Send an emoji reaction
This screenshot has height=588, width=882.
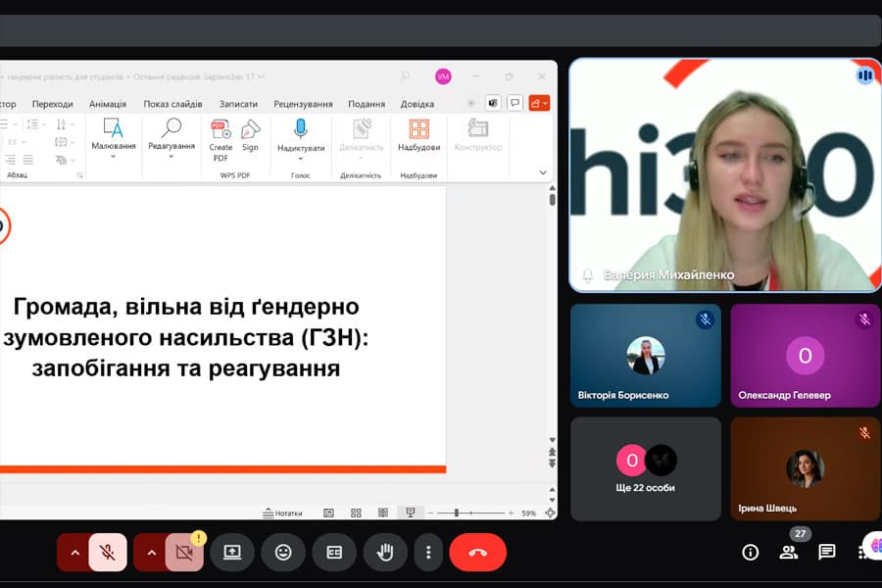coord(283,552)
